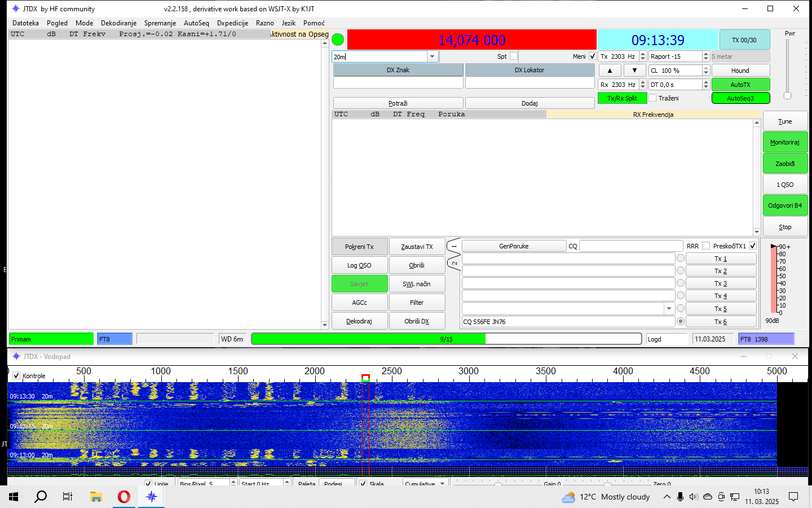The height and width of the screenshot is (508, 812).
Task: Click the JTDX star icon in taskbar
Action: 151,497
